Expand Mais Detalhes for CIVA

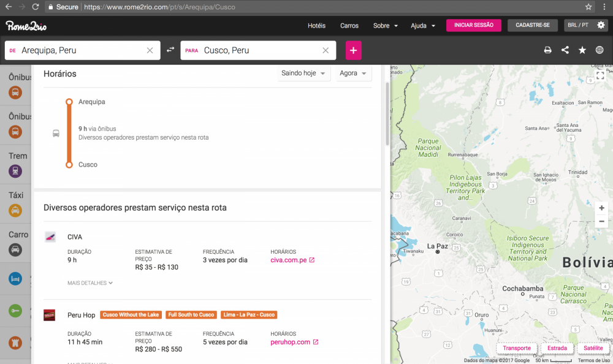90,283
